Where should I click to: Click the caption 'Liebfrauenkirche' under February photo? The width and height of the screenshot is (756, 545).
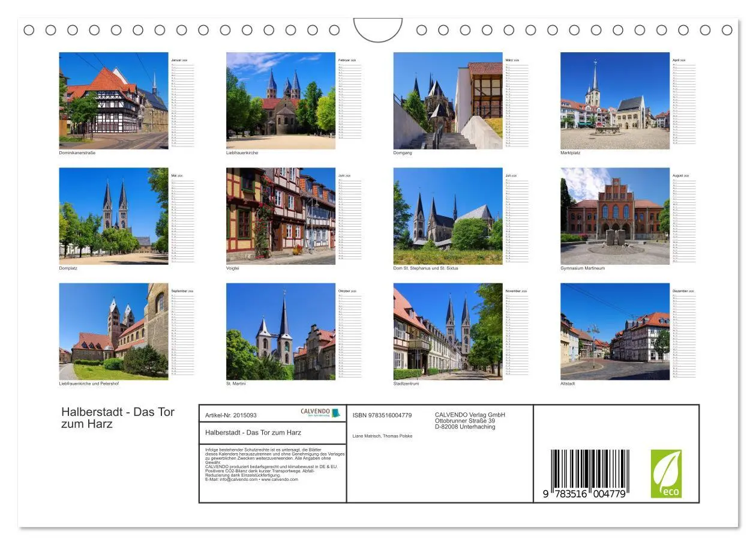coord(242,153)
